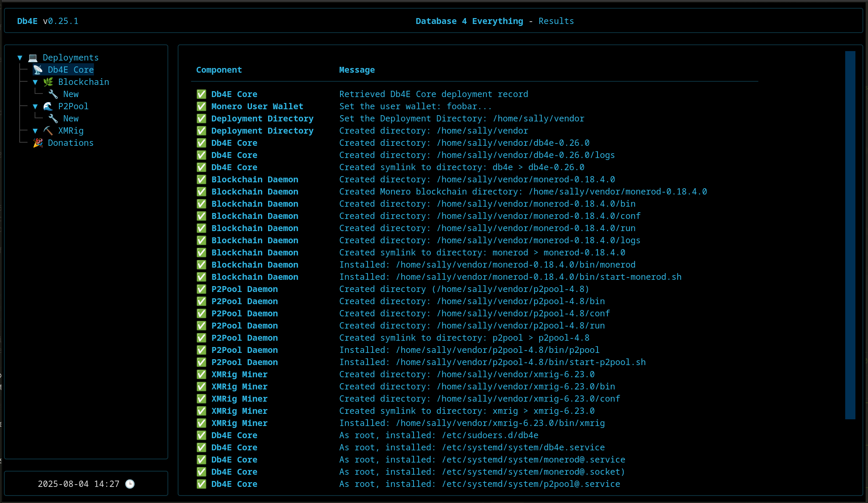
Task: Click checkmark for p2pool symlink row
Action: click(201, 338)
